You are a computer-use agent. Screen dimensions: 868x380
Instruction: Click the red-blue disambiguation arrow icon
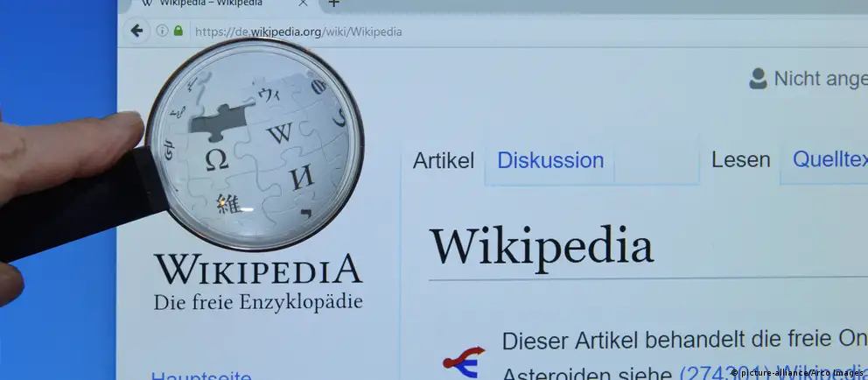tap(464, 359)
